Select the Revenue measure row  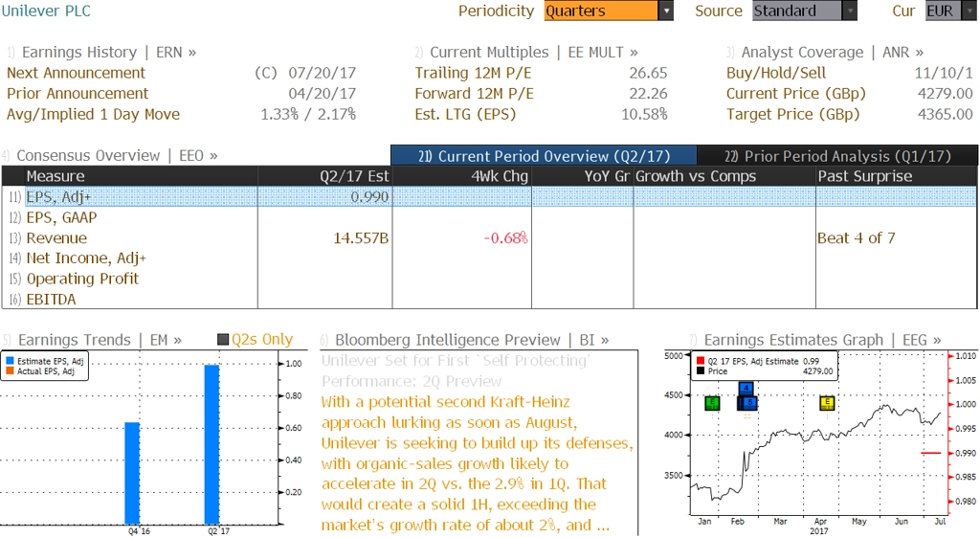[489, 238]
